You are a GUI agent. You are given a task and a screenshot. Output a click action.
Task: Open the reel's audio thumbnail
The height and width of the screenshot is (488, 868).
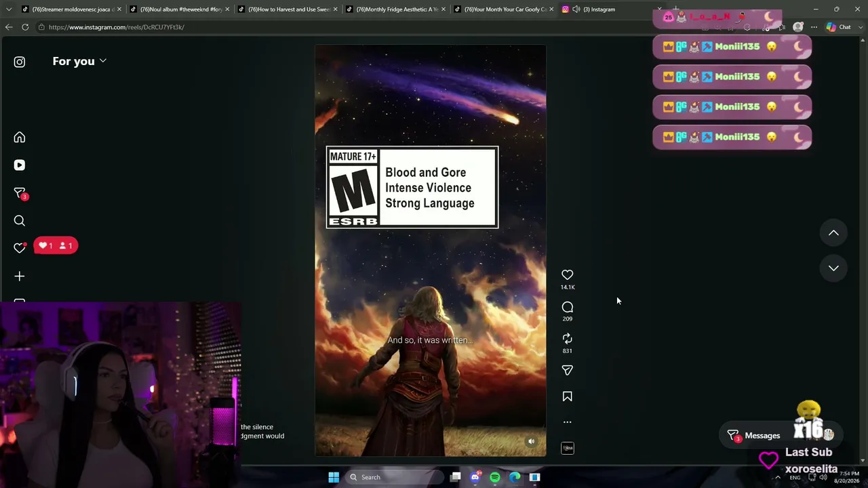(568, 448)
